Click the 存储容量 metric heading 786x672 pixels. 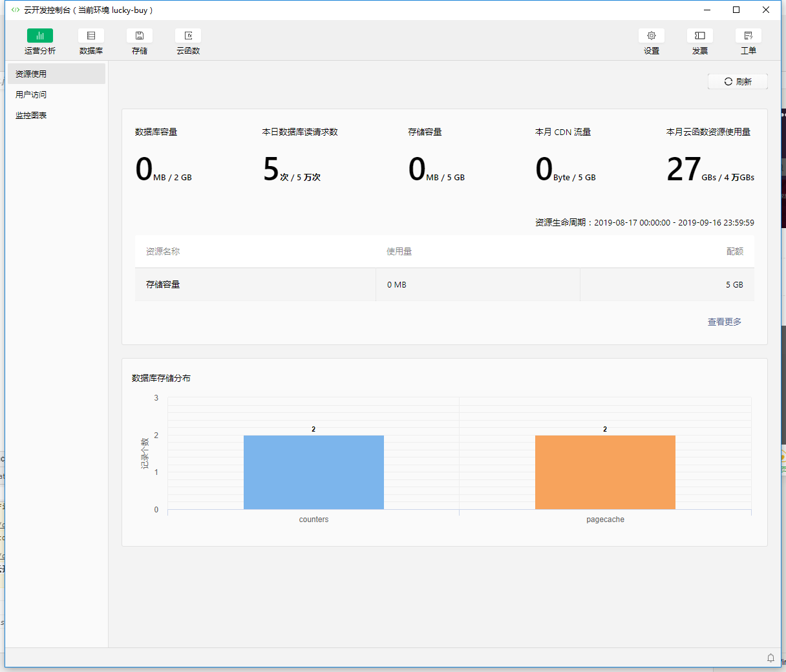[425, 132]
